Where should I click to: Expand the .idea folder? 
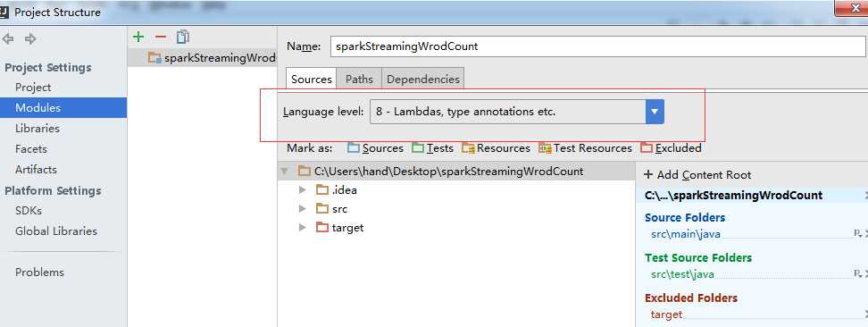coord(302,190)
